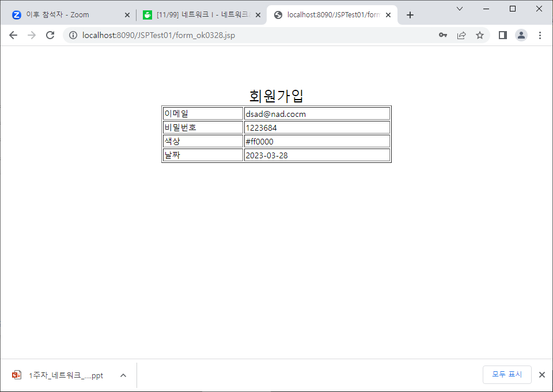Screen dimensions: 553x392
Task: Open downloaded 1주차_네트워크 ppt file
Action: (66, 375)
